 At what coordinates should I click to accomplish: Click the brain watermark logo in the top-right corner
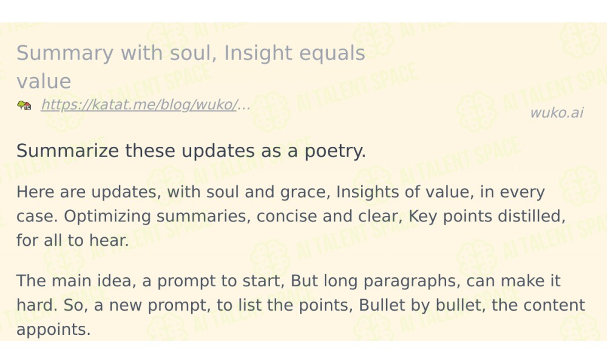pyautogui.click(x=579, y=39)
